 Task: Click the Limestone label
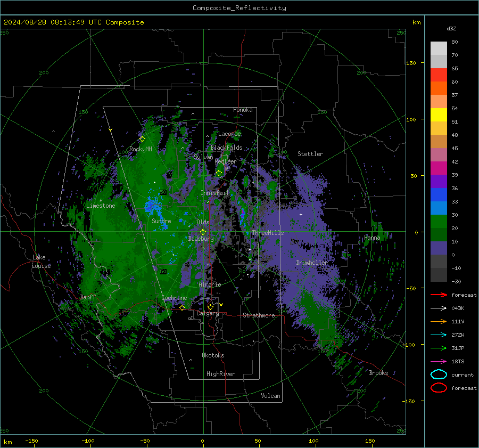(101, 206)
